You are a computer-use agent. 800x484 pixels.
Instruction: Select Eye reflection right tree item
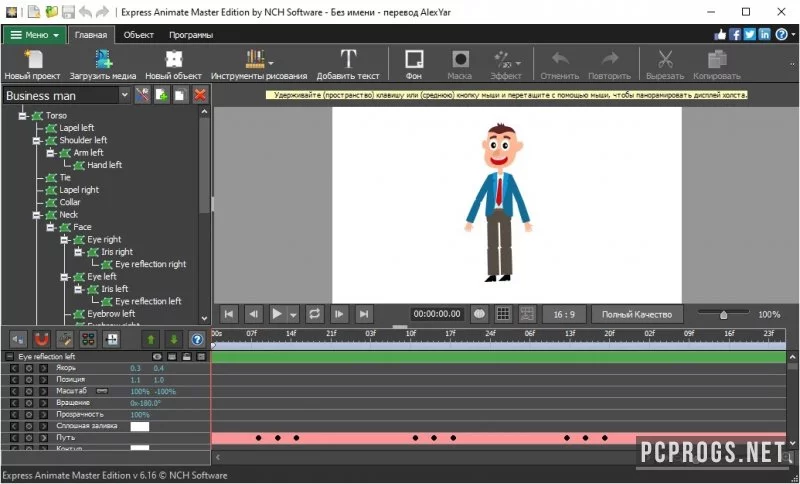point(151,264)
